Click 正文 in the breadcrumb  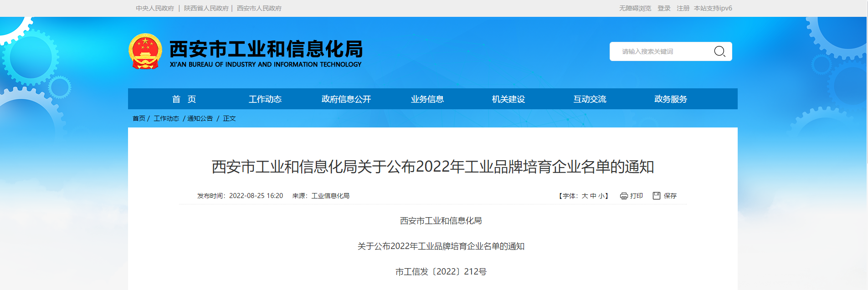(x=229, y=118)
